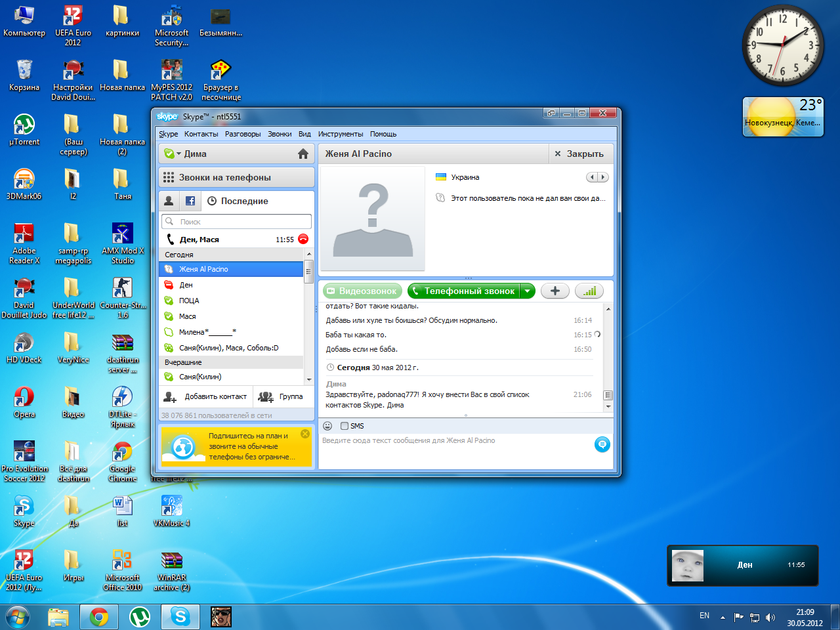Open the Помощь menu
This screenshot has height=630, width=840.
click(383, 134)
